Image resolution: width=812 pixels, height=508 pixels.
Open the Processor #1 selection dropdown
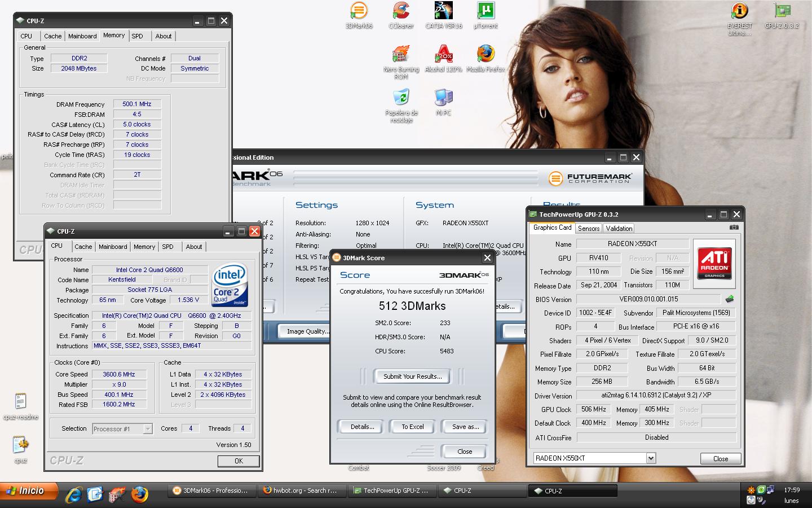click(x=147, y=429)
